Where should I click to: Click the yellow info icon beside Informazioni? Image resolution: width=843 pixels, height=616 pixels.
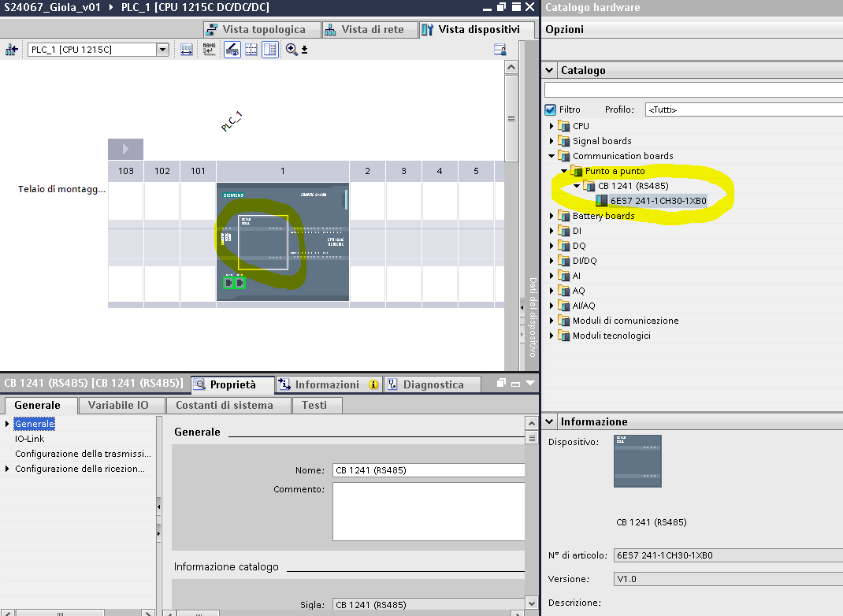coord(373,385)
